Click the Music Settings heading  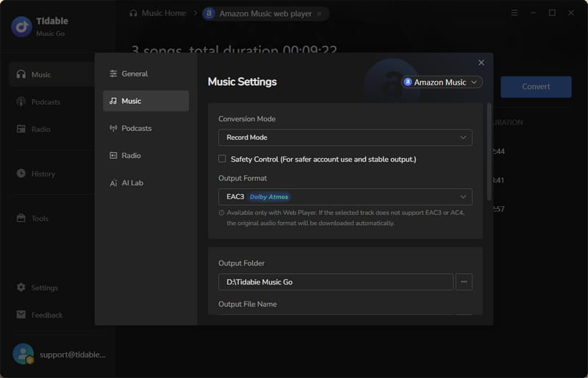243,82
